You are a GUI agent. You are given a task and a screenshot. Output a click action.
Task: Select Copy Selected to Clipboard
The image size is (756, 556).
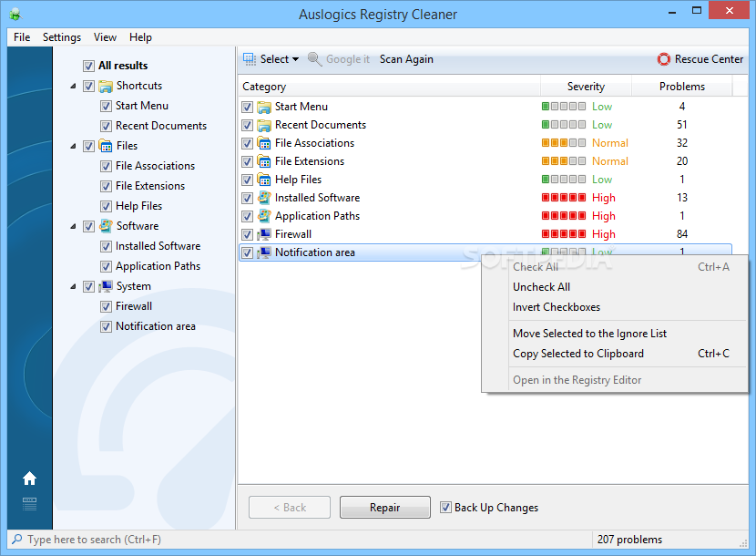[x=614, y=354]
